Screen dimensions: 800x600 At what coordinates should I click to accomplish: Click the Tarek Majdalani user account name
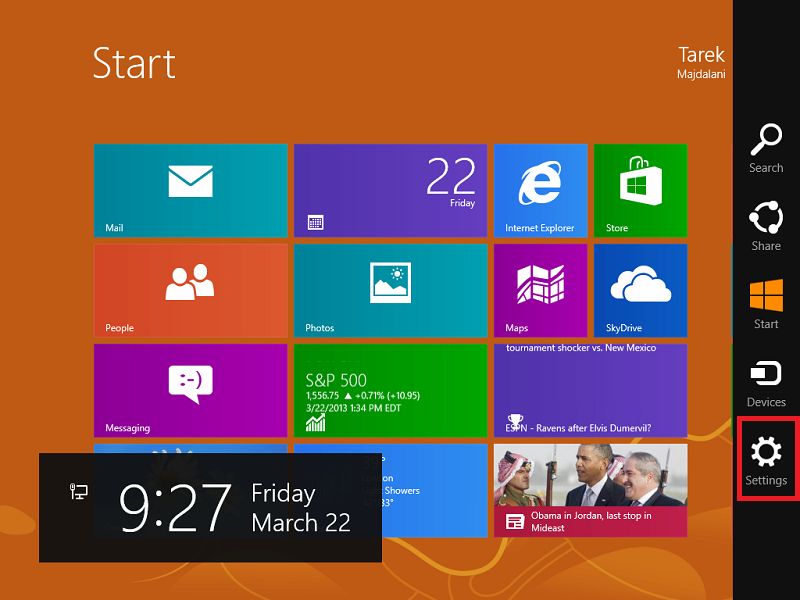click(x=701, y=61)
